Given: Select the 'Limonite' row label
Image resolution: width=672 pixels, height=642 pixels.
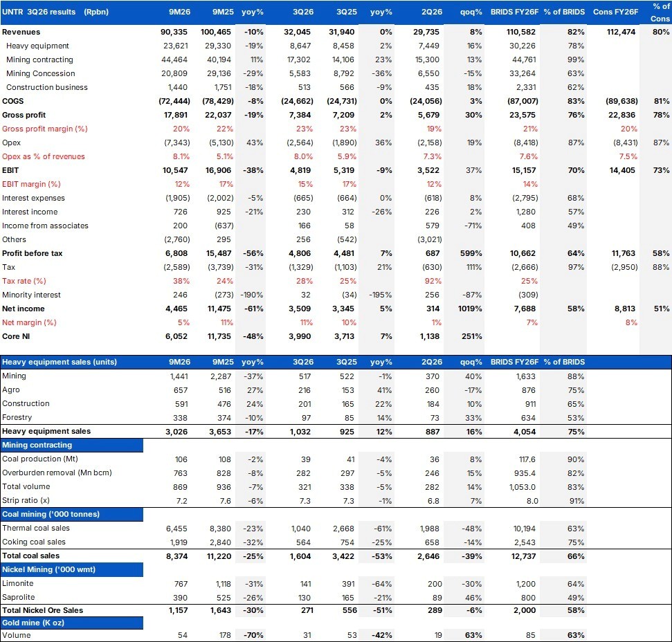Looking at the screenshot, I should (x=17, y=583).
